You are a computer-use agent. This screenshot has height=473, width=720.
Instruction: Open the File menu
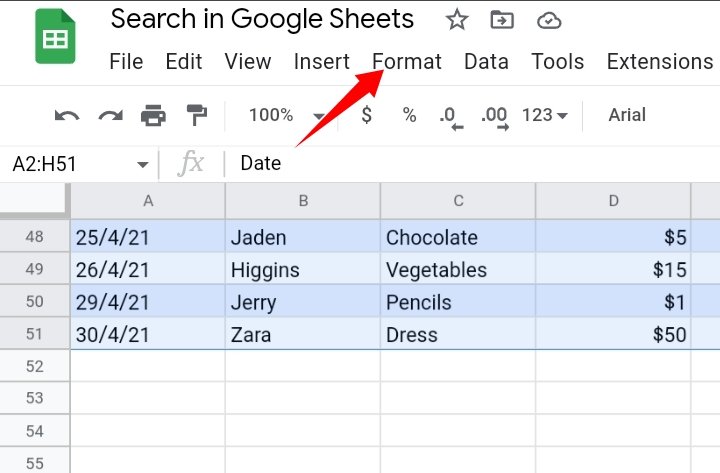126,62
